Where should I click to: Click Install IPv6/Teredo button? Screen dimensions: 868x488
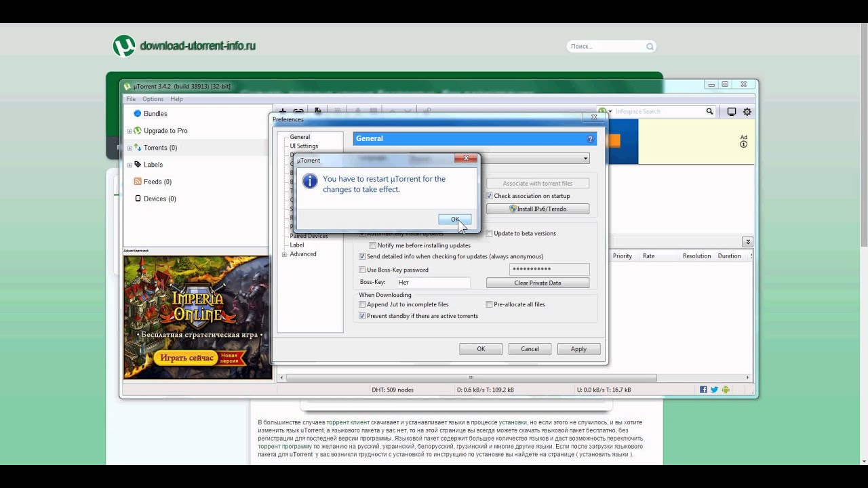pyautogui.click(x=538, y=209)
